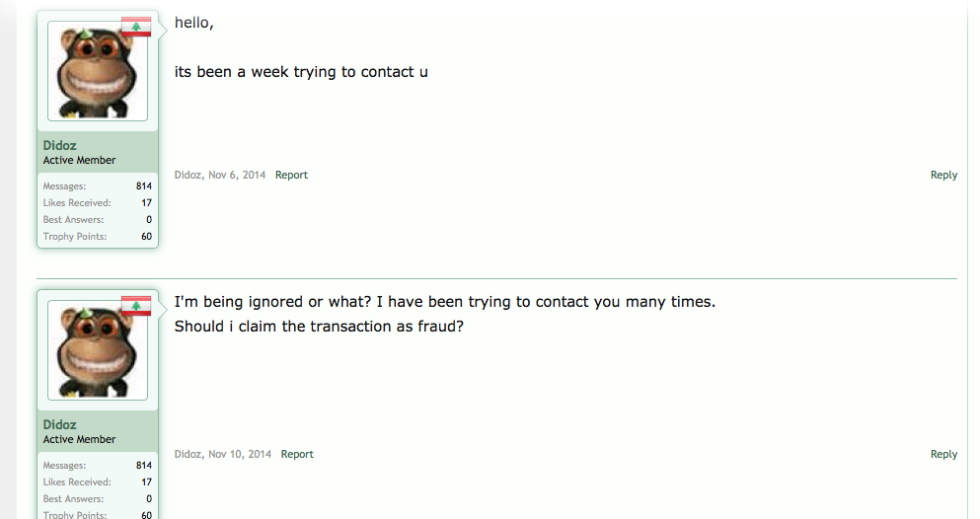Click the Lebanon flag icon on first post
Image resolution: width=980 pixels, height=519 pixels.
point(136,27)
